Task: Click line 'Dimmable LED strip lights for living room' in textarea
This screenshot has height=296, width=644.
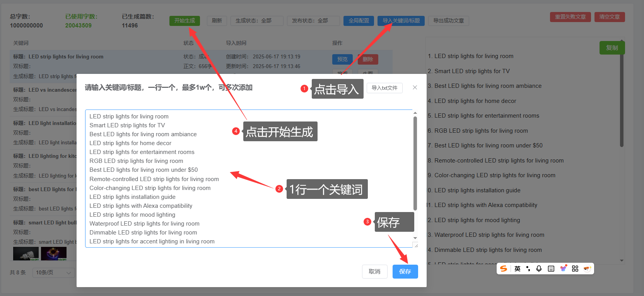Action: 143,233
